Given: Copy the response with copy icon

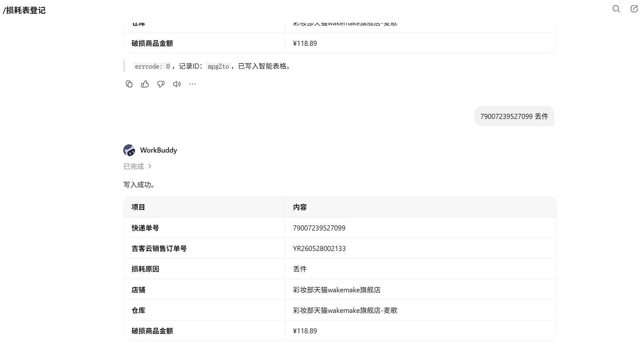Looking at the screenshot, I should [129, 84].
